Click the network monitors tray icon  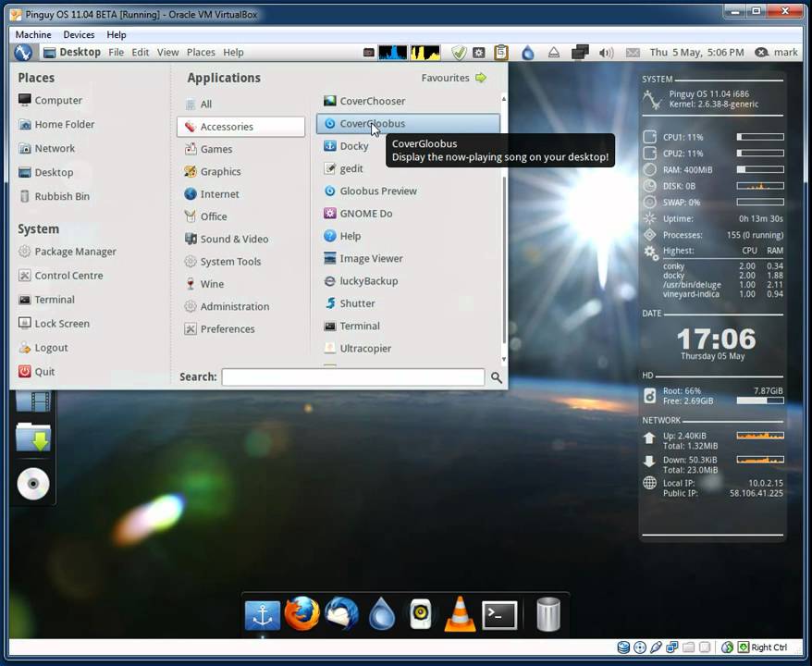coord(580,53)
